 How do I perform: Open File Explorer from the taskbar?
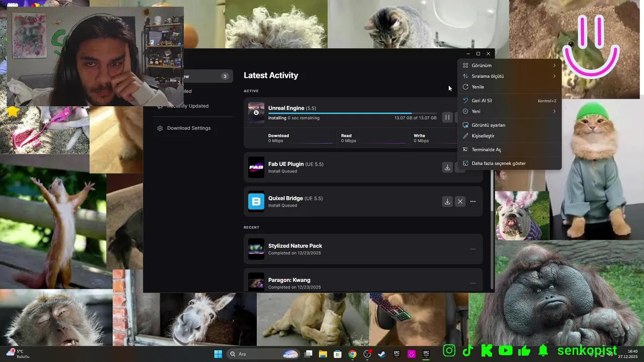coord(323,354)
